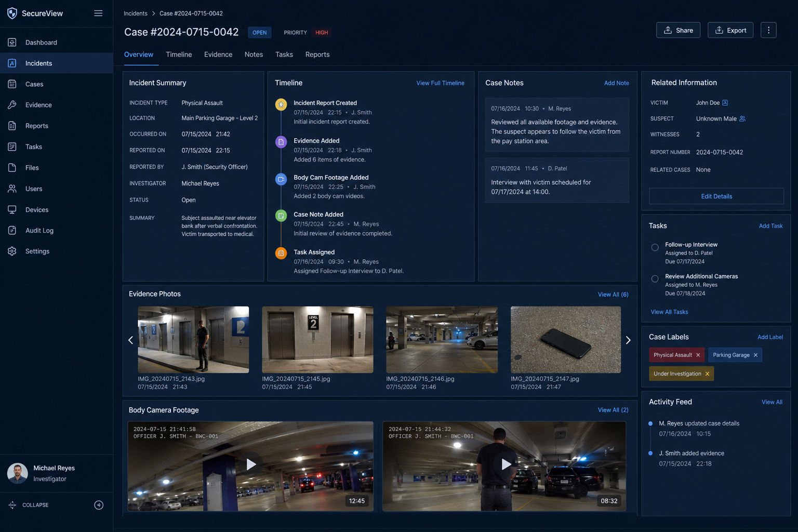Click the plus circle icon beside Collapse

click(x=99, y=505)
